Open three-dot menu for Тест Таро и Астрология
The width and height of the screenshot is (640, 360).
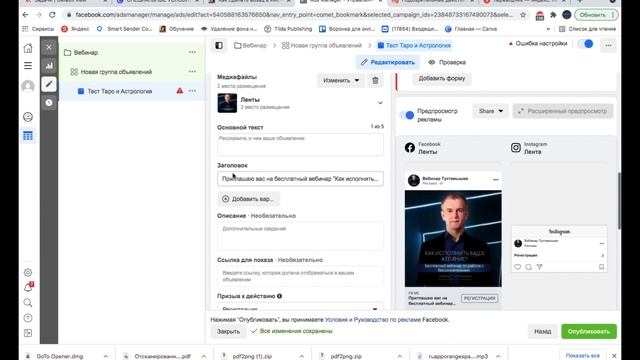[192, 91]
